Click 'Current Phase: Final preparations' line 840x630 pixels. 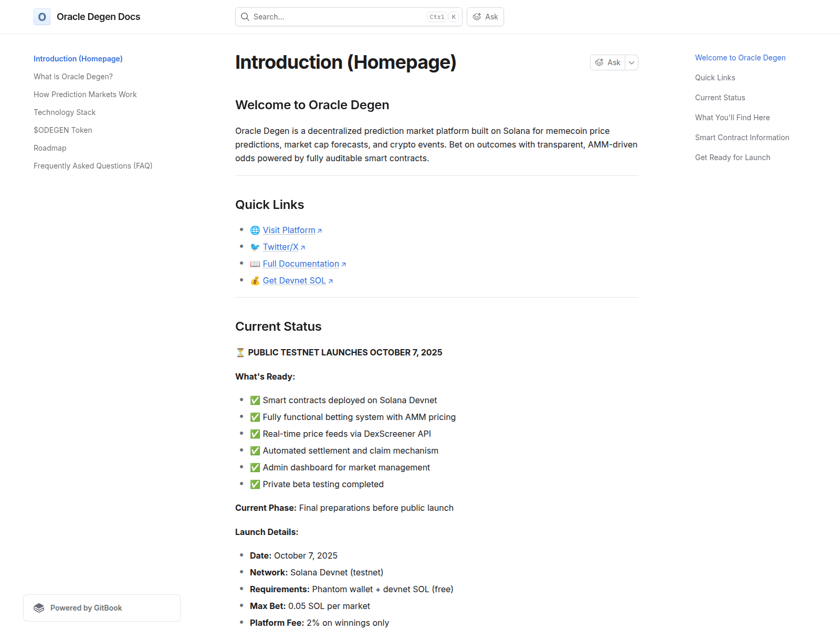pos(344,508)
